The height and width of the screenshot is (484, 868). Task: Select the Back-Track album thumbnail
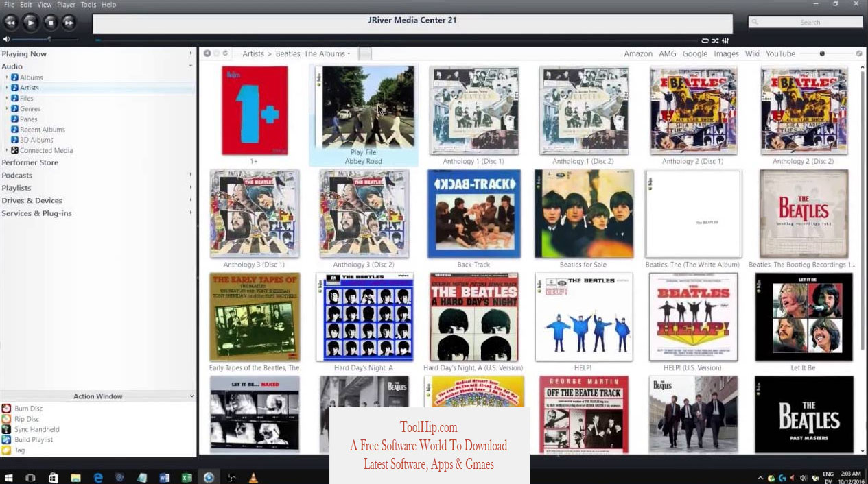coord(473,214)
